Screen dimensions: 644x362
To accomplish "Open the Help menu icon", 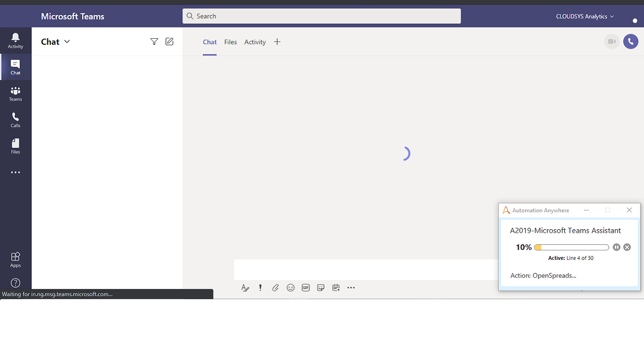I will coord(16,283).
